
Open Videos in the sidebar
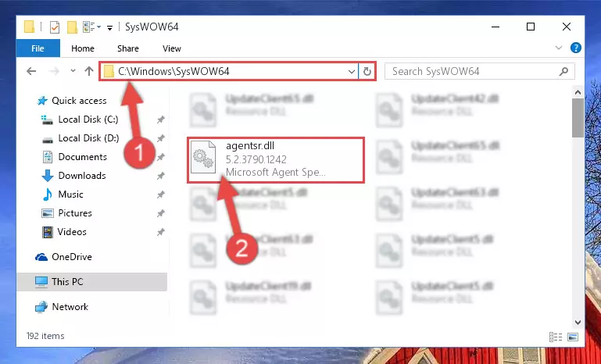pyautogui.click(x=72, y=232)
